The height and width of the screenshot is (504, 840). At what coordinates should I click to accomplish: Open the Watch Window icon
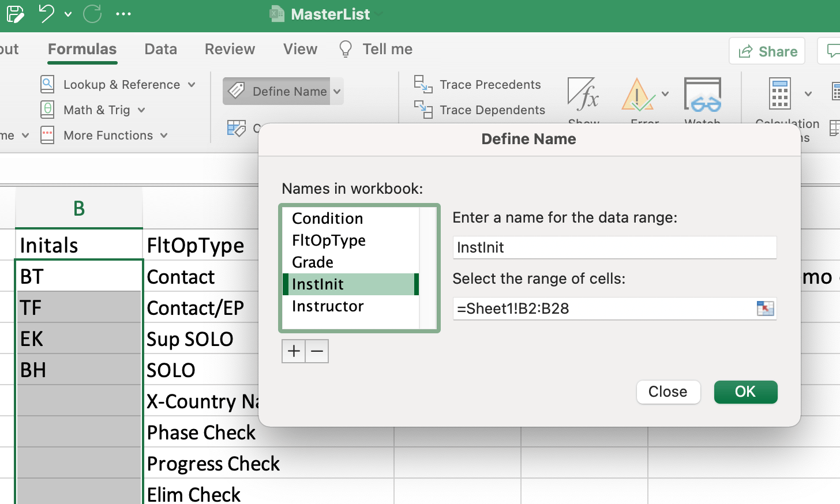pyautogui.click(x=702, y=95)
